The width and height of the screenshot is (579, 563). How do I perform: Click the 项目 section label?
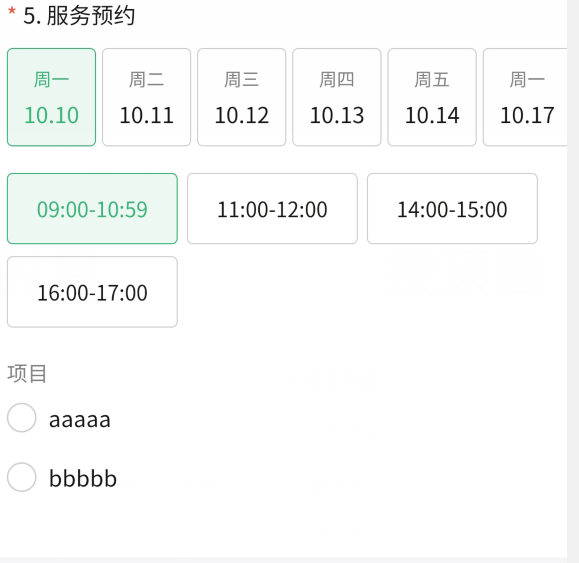27,374
